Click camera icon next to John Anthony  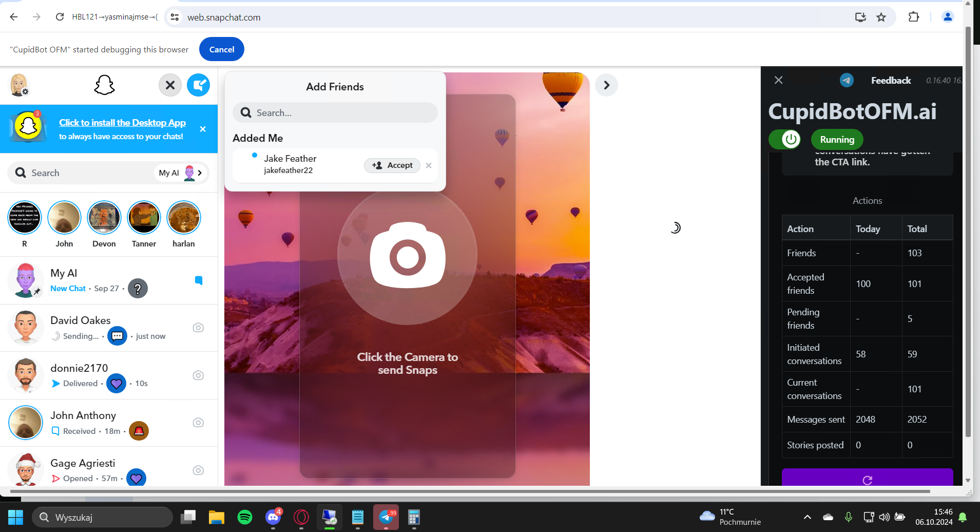click(x=198, y=423)
